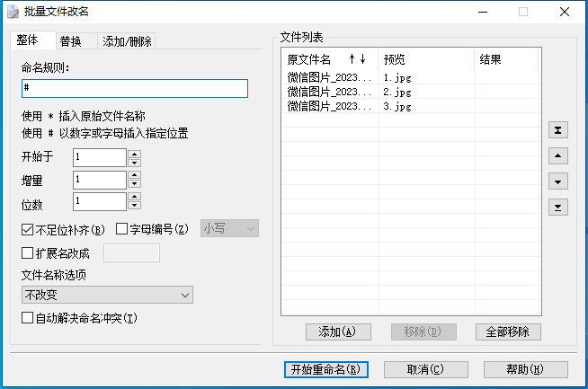Open the 添加/删除 tab
This screenshot has height=389, width=588.
point(127,41)
